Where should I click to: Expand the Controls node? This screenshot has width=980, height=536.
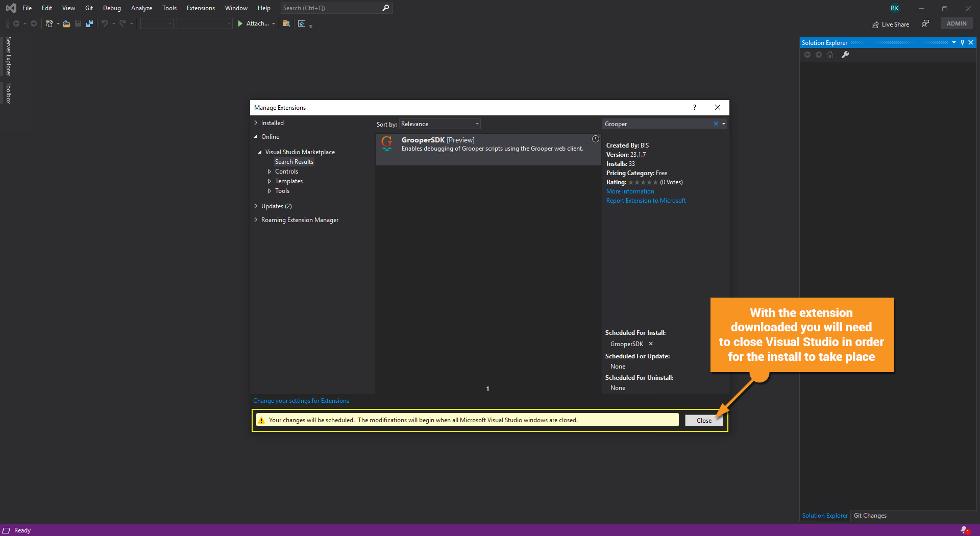click(269, 172)
